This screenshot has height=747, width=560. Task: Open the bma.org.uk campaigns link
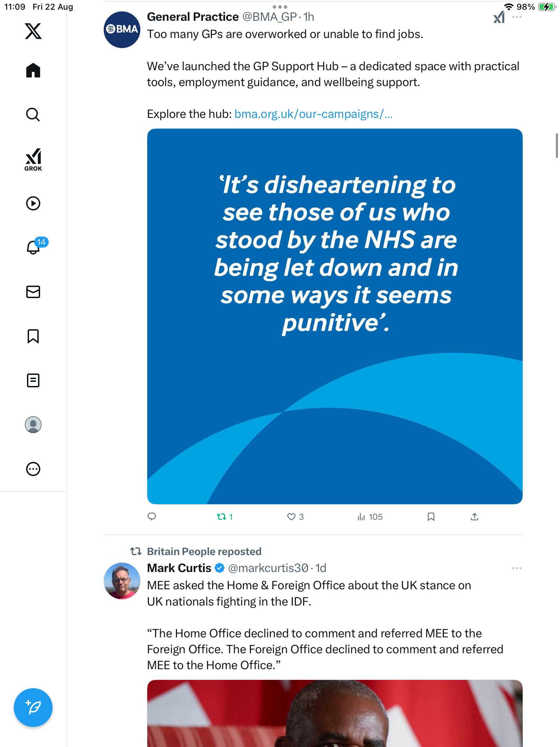click(x=313, y=114)
